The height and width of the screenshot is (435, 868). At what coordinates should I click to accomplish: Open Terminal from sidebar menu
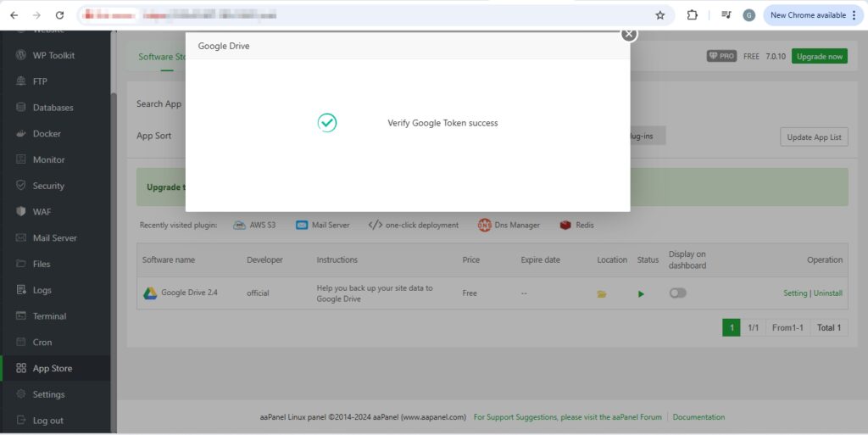coord(49,316)
